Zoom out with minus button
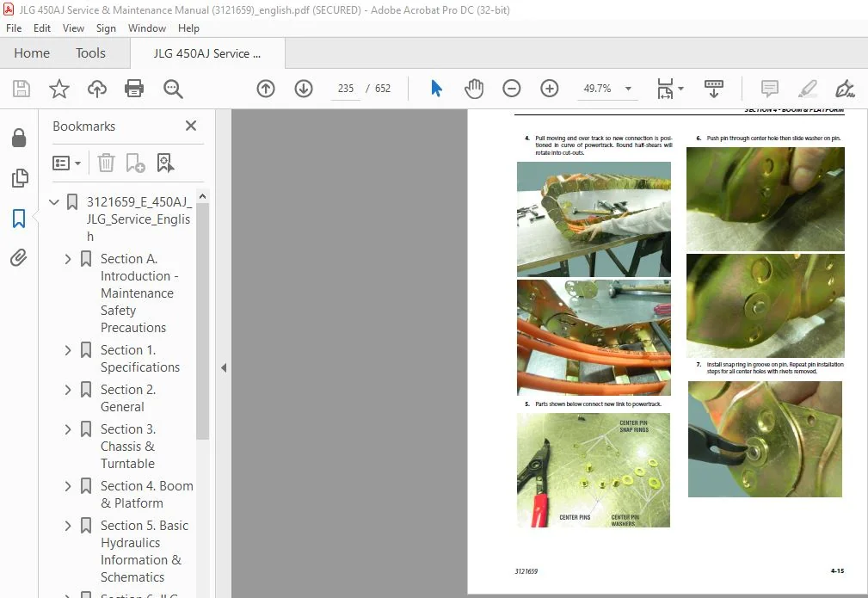Viewport: 868px width, 598px height. (512, 89)
